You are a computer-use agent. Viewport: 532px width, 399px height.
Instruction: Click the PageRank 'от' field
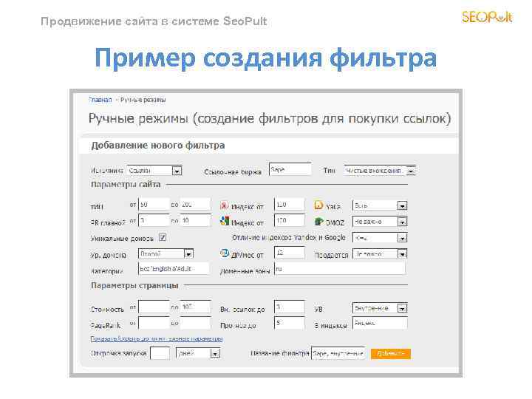(154, 323)
